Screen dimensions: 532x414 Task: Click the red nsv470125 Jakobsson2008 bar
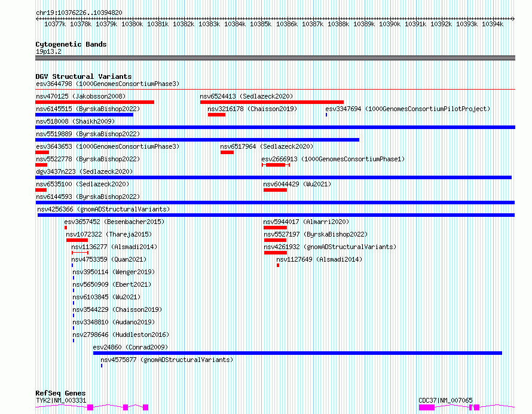[x=94, y=102]
